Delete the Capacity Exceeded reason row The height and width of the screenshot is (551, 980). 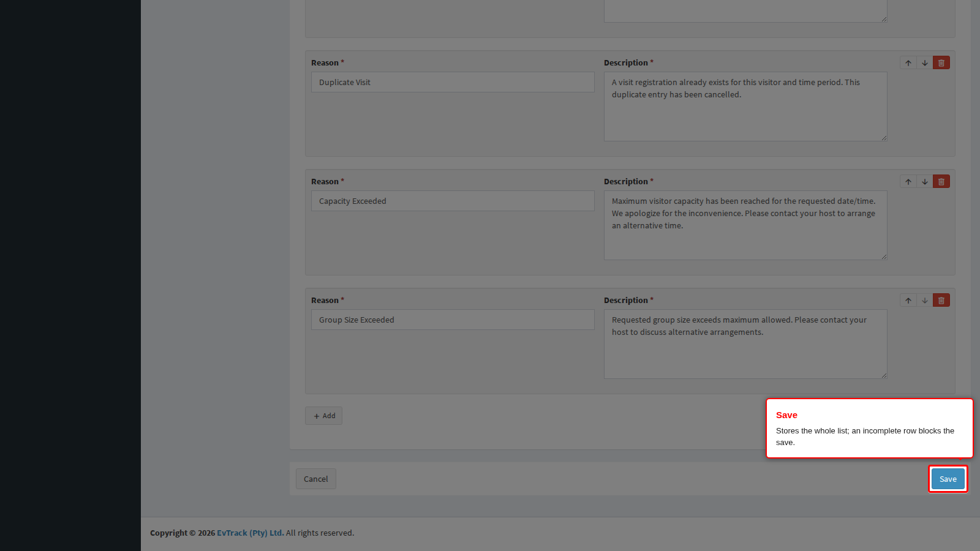coord(941,182)
